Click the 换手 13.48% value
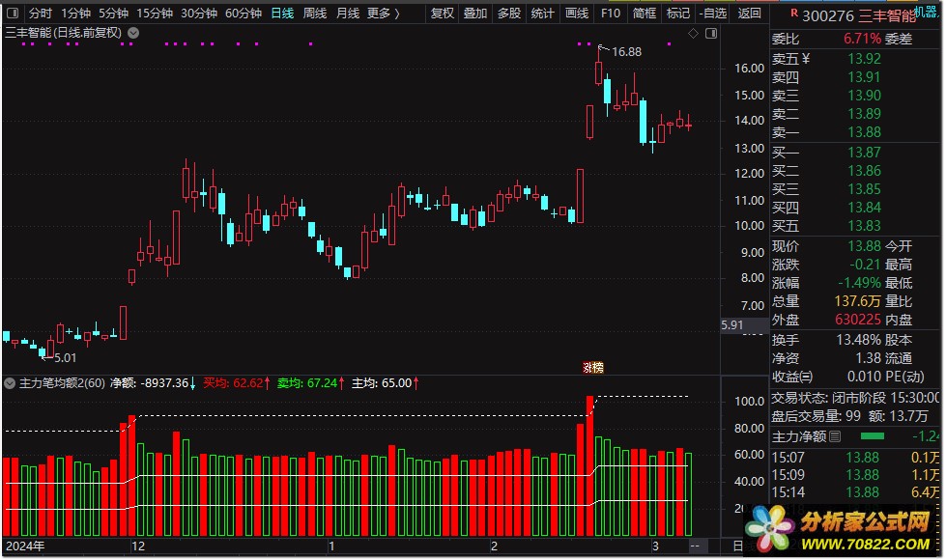The image size is (946, 560). pos(858,341)
